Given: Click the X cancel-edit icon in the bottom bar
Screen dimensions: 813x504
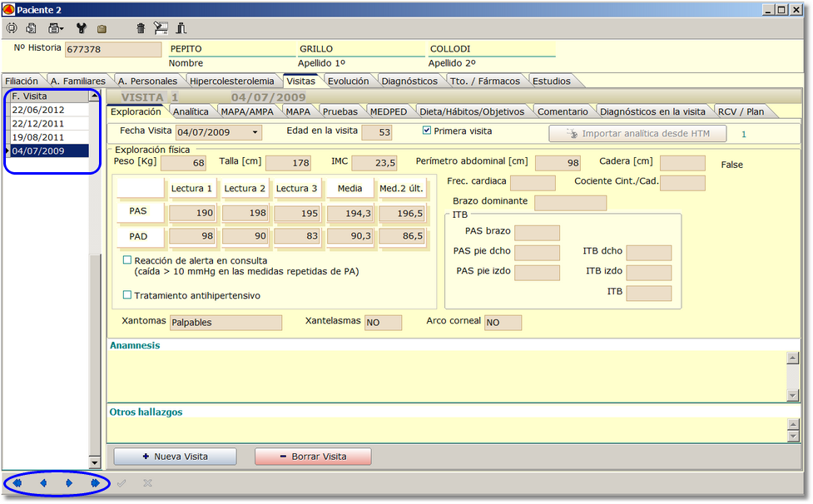Looking at the screenshot, I should pyautogui.click(x=148, y=483).
